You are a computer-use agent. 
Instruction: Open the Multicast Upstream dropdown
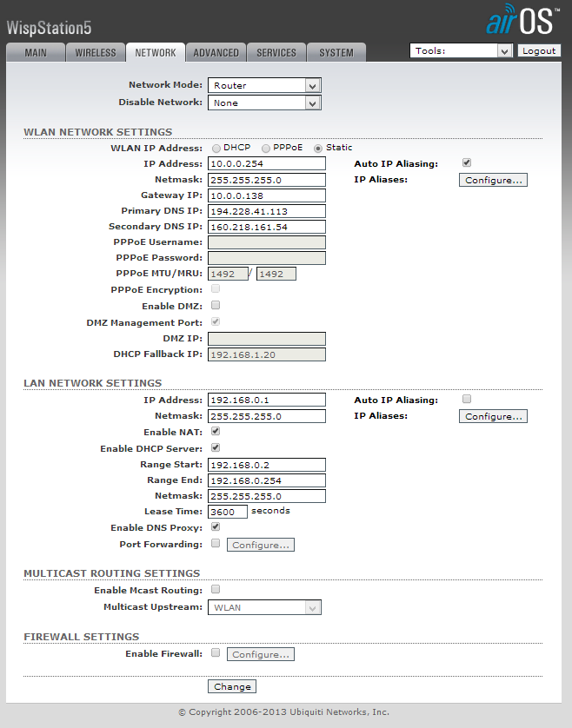264,607
